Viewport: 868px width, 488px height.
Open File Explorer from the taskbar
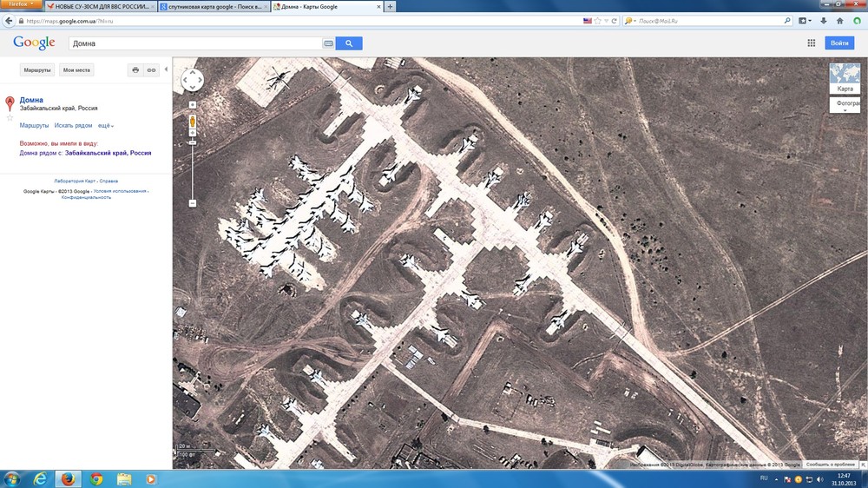(124, 479)
